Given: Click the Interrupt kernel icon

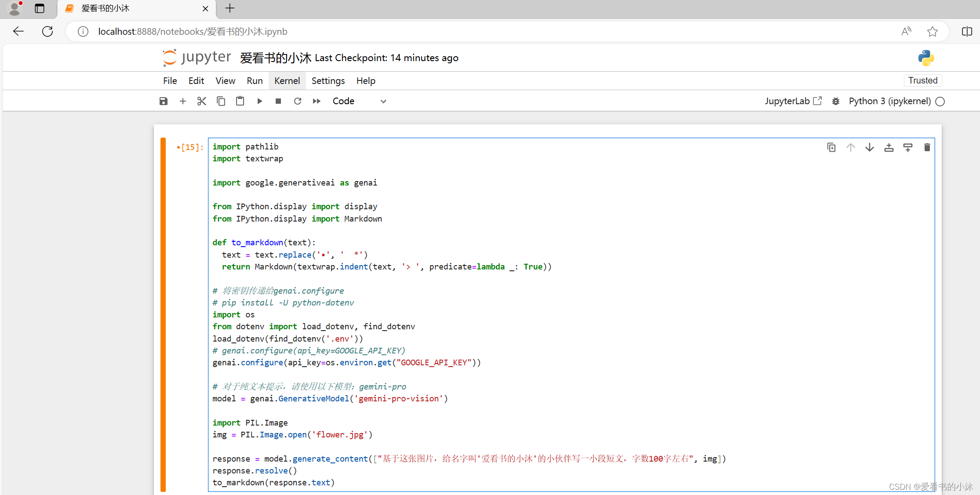Looking at the screenshot, I should (278, 100).
